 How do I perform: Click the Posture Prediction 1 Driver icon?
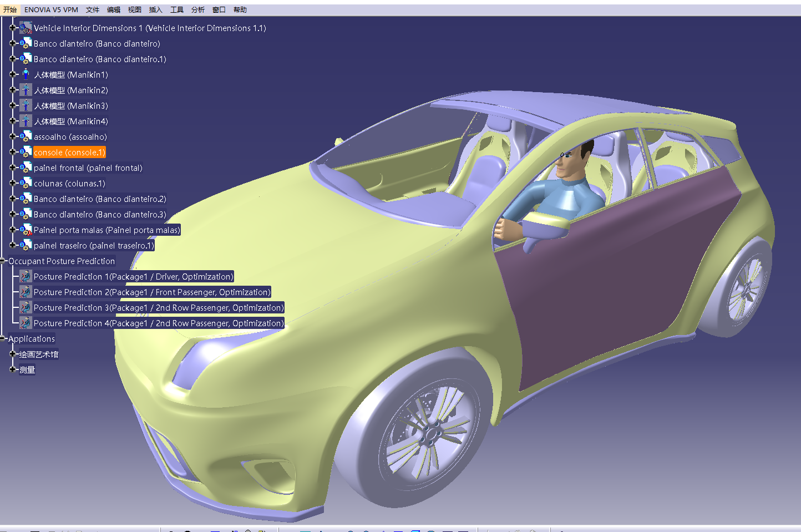(26, 276)
